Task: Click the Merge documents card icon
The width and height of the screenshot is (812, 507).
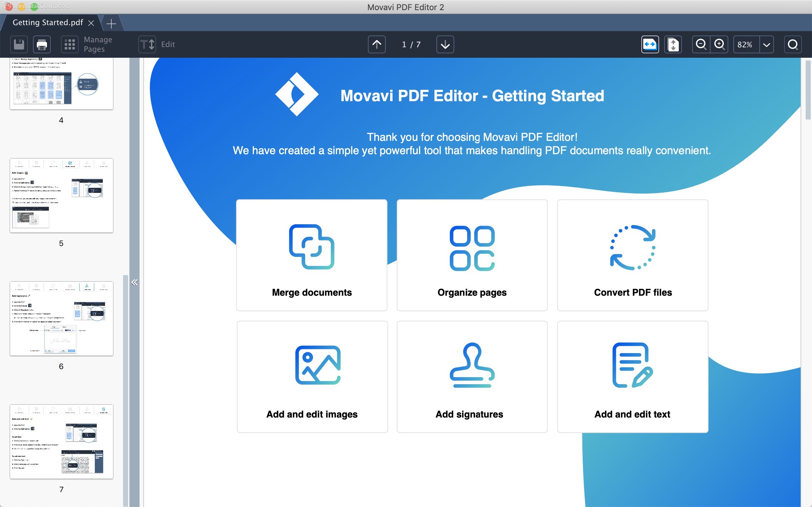Action: coord(312,247)
